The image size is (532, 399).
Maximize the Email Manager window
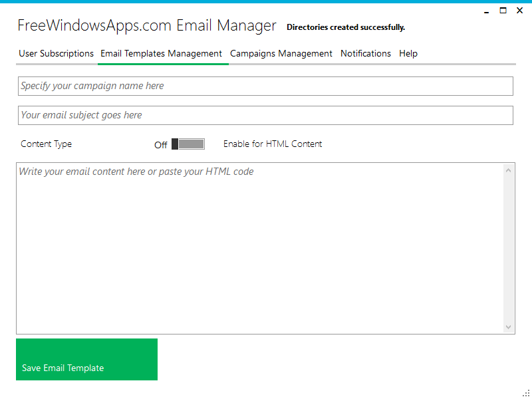[x=503, y=11]
